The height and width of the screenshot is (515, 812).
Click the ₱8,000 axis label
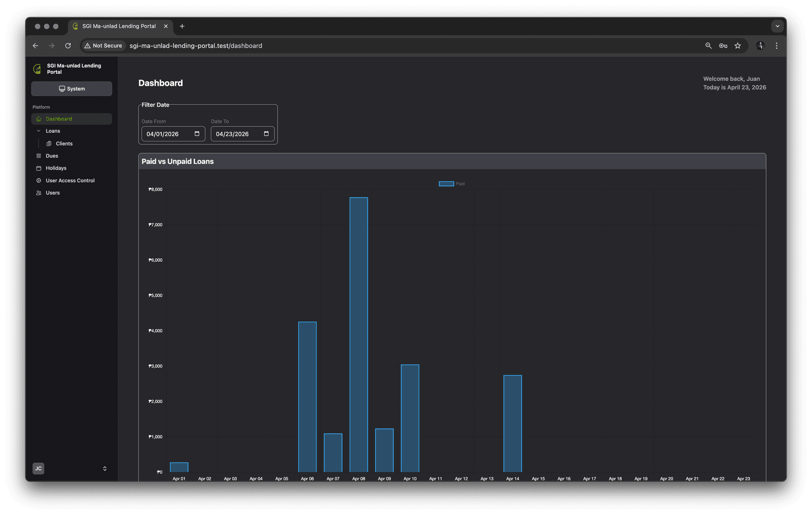(155, 190)
